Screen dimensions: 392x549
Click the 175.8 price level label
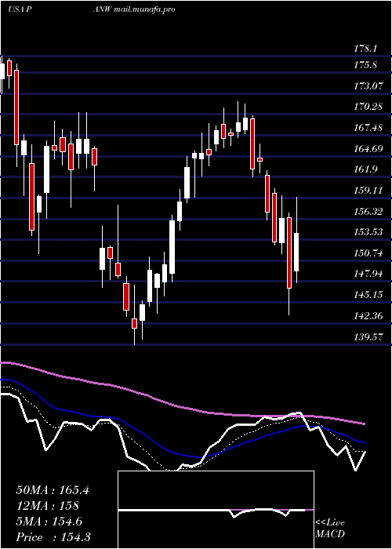(x=365, y=65)
